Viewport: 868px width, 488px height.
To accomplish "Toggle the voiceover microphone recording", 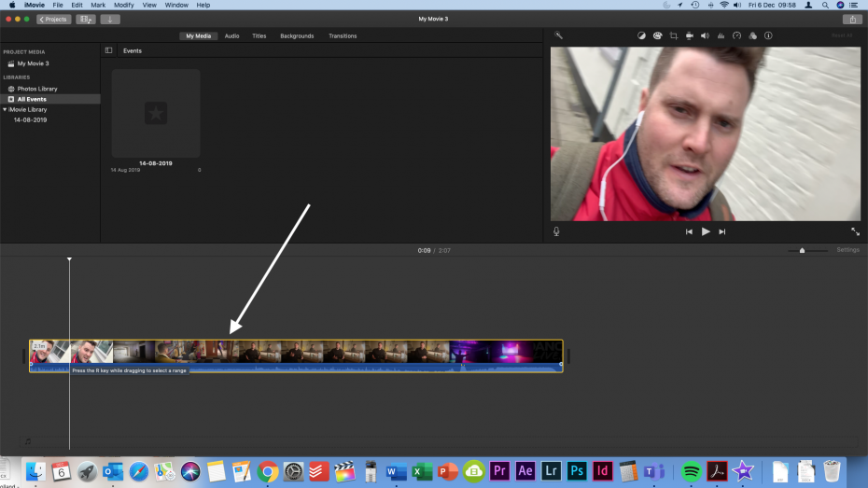I will click(556, 231).
